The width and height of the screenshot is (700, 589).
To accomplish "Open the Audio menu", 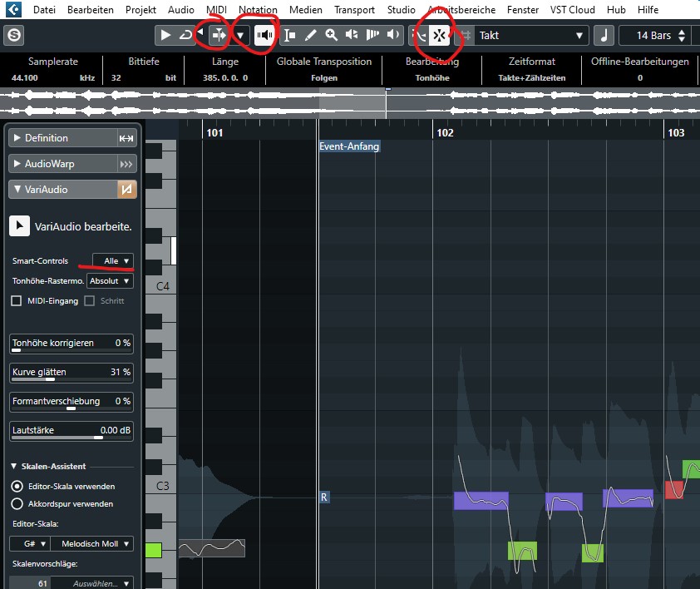I will click(x=180, y=9).
